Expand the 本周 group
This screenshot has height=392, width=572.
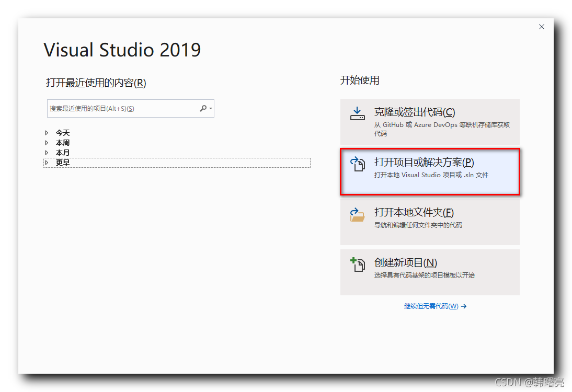[x=47, y=143]
